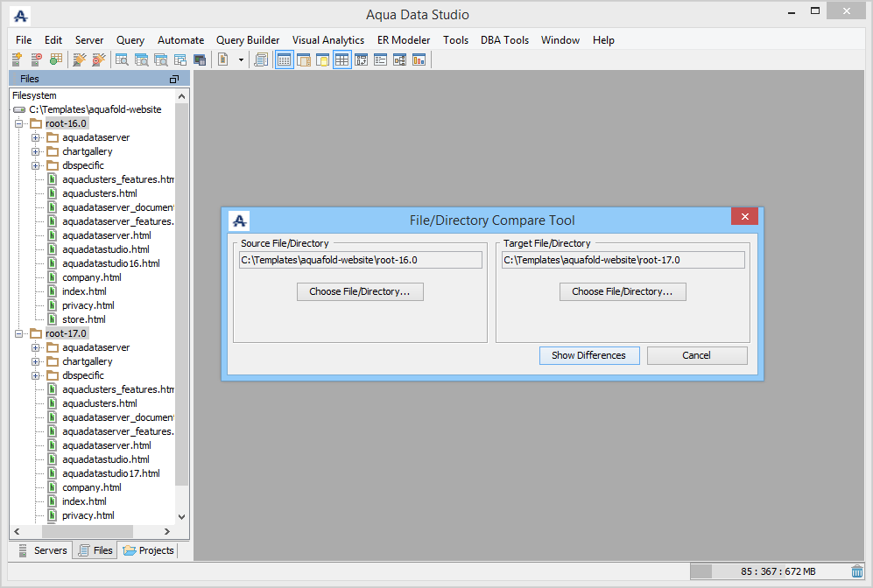This screenshot has width=873, height=588.
Task: Switch to the Projects tab
Action: pyautogui.click(x=148, y=550)
